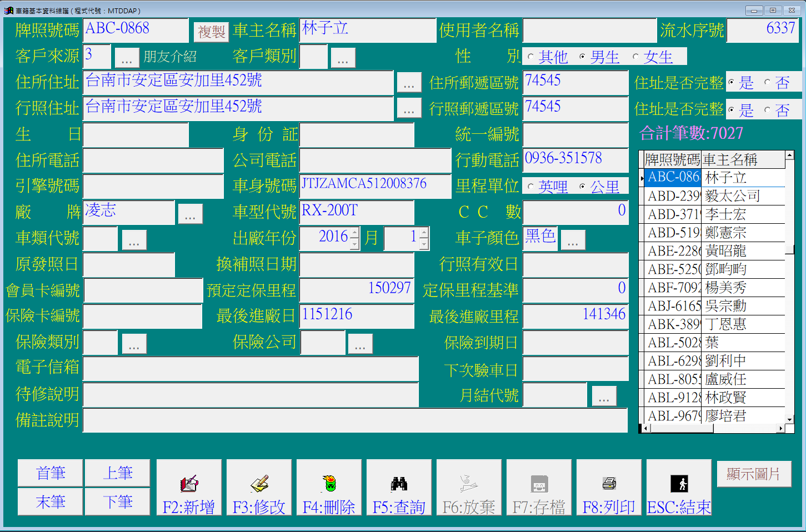Viewport: 806px width, 532px height.
Task: Decrease 月 month with down arrow
Action: (x=424, y=244)
